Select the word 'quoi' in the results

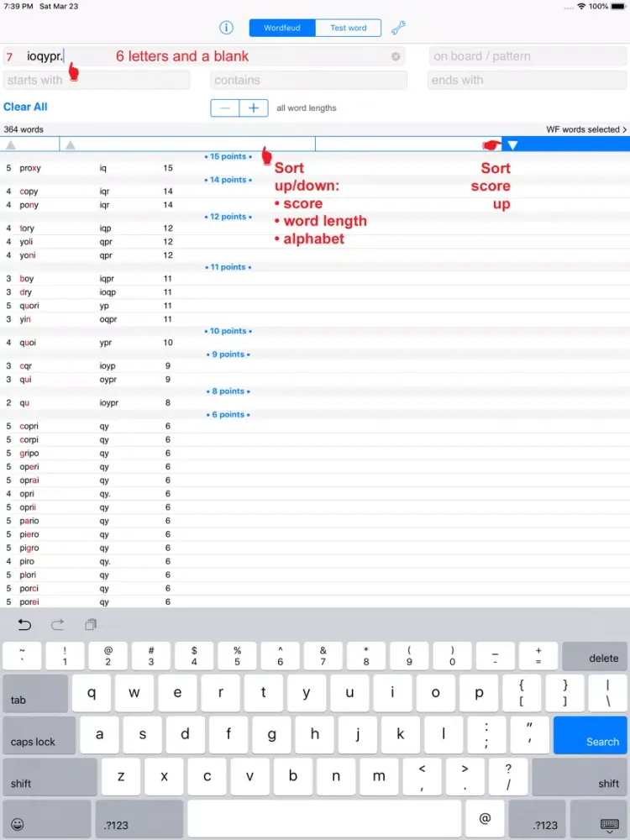[x=28, y=343]
